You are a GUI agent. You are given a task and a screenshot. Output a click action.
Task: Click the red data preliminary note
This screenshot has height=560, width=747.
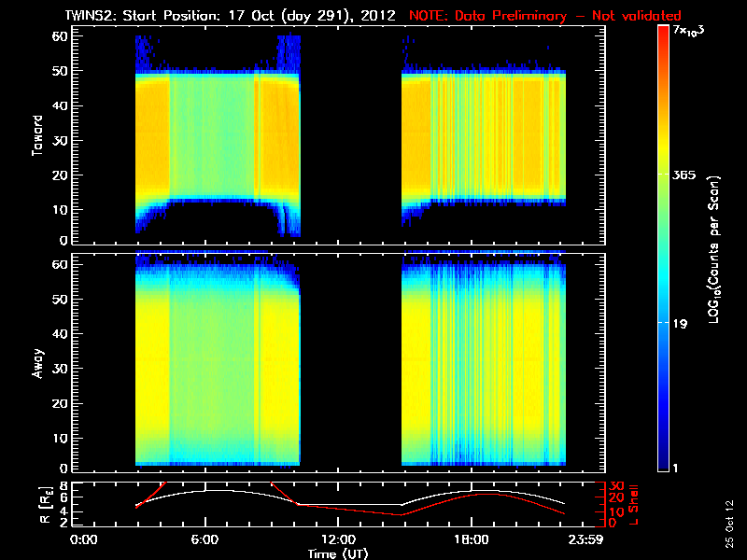(x=545, y=16)
